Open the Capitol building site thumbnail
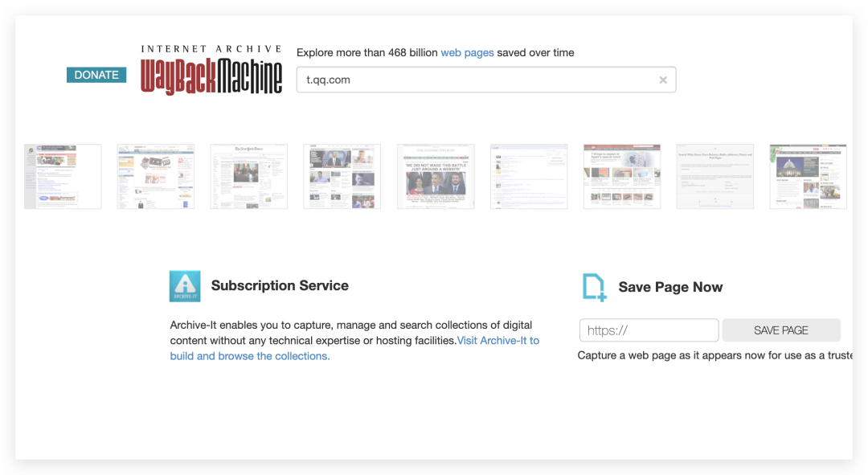 pos(809,177)
